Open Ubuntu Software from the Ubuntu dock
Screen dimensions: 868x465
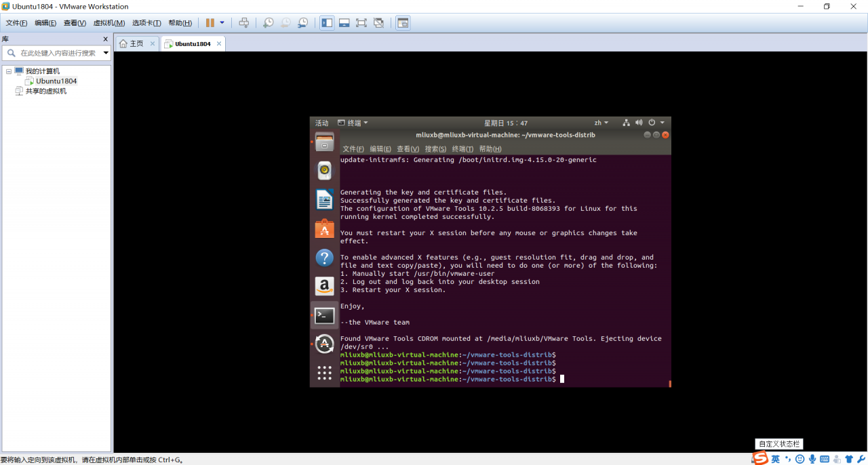[324, 229]
